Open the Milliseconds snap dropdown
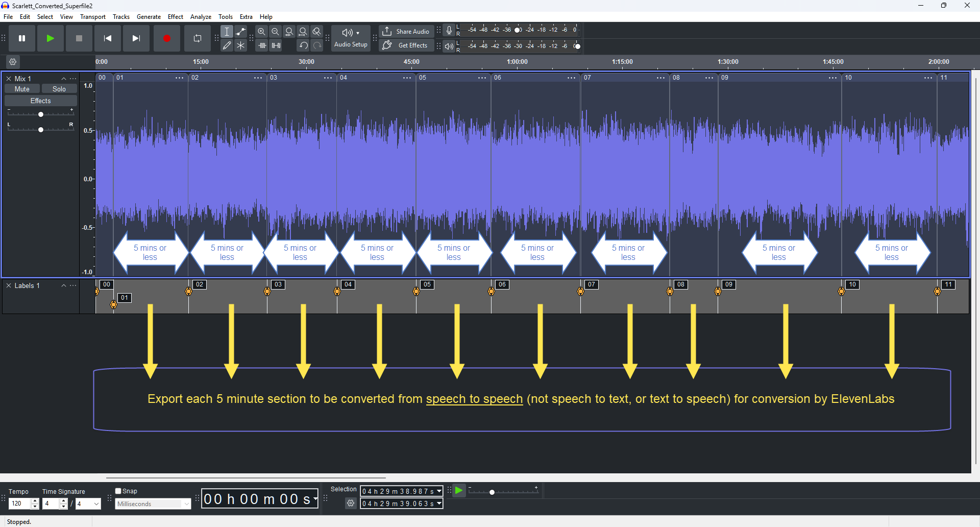This screenshot has width=980, height=527. (x=153, y=504)
